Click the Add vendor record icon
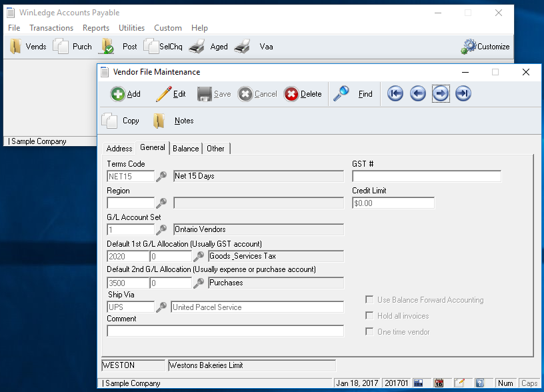The height and width of the screenshot is (392, 544). [118, 94]
